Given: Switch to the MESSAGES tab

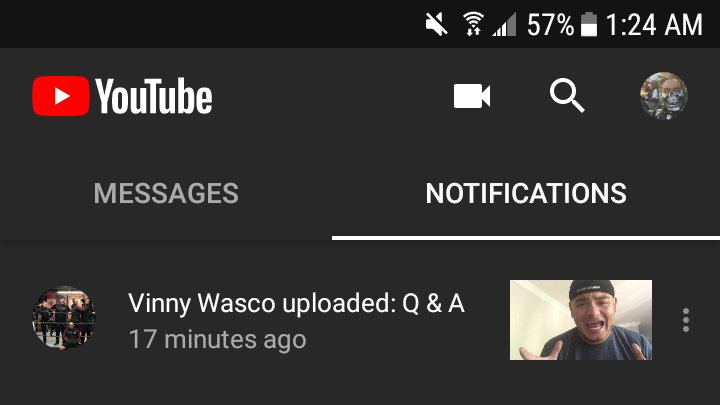Looking at the screenshot, I should (x=166, y=193).
